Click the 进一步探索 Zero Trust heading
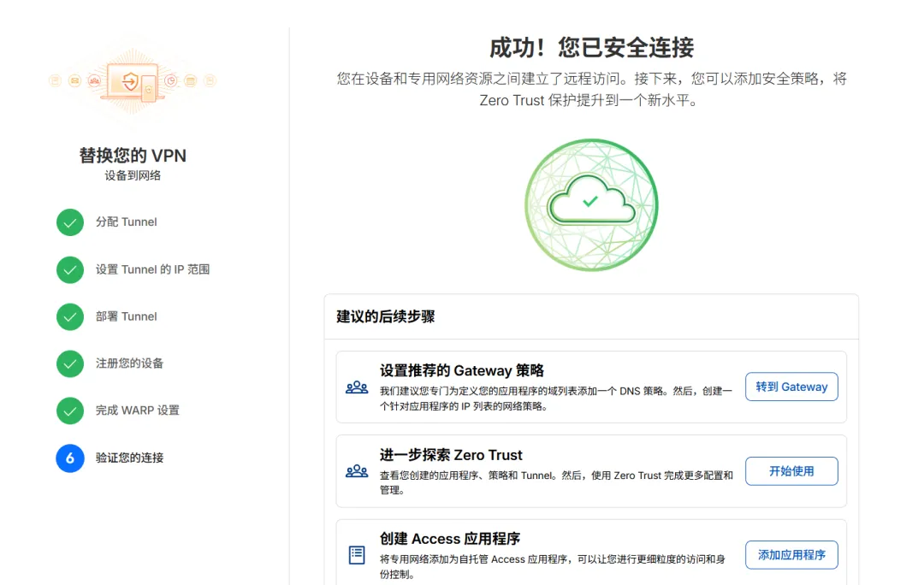Screen dimensions: 924x585 (451, 455)
